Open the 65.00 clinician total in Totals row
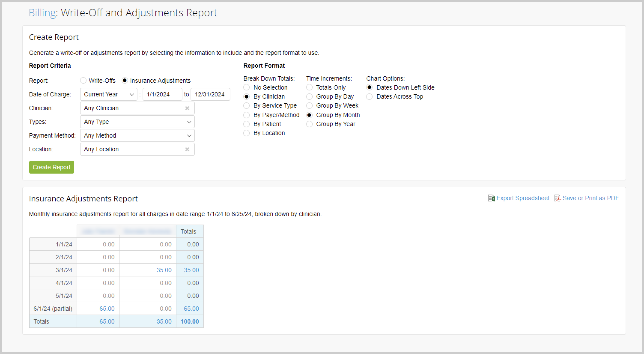 pos(107,321)
